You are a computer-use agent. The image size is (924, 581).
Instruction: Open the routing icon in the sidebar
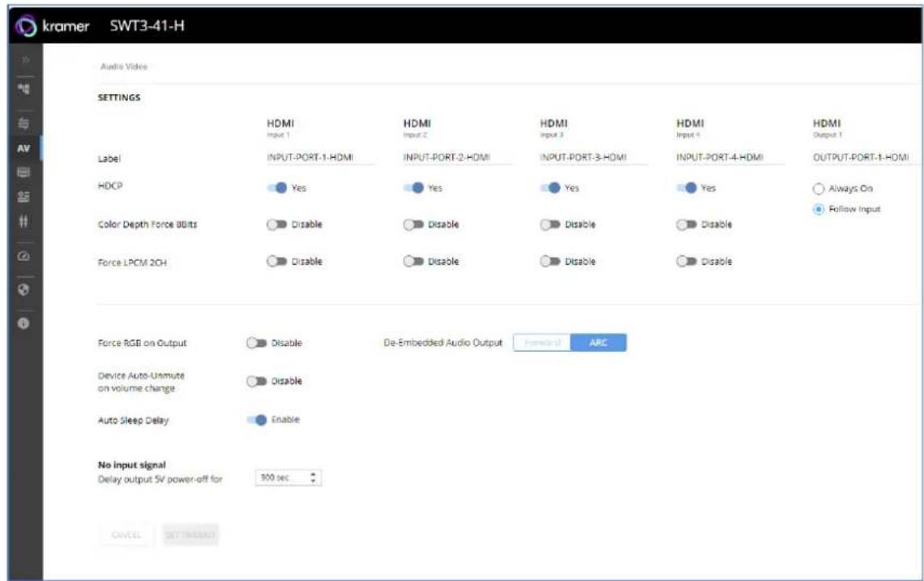point(24,90)
